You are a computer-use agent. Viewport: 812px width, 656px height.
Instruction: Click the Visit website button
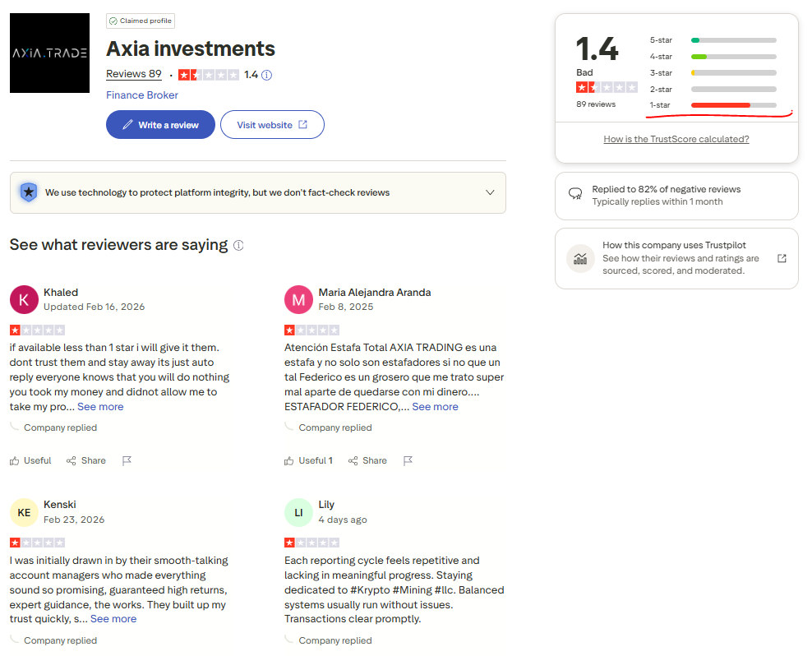(272, 125)
